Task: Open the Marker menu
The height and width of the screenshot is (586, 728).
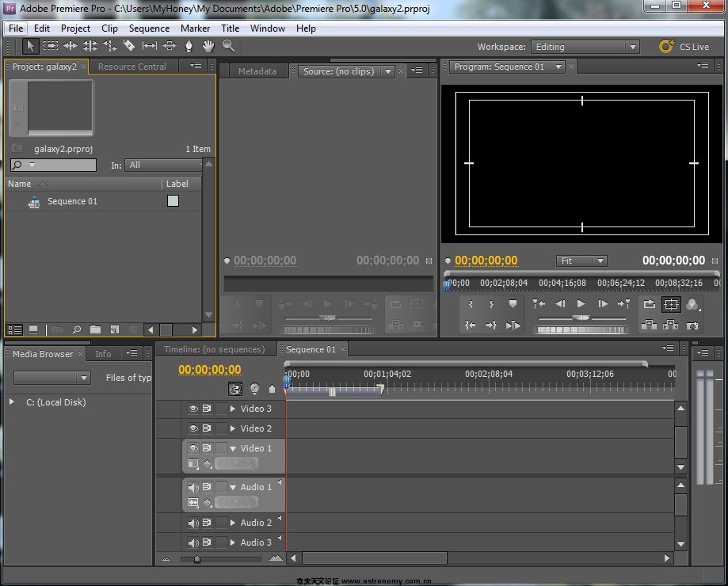Action: click(x=195, y=29)
